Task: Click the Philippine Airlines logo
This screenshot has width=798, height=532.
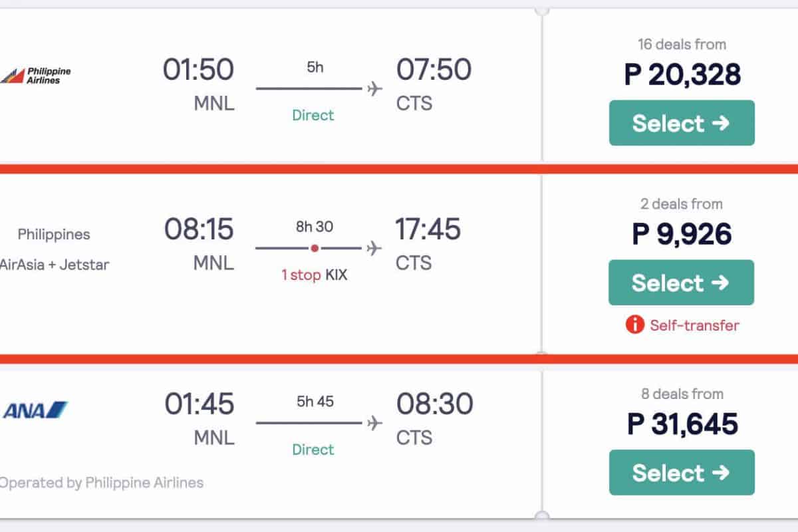Action: click(35, 75)
